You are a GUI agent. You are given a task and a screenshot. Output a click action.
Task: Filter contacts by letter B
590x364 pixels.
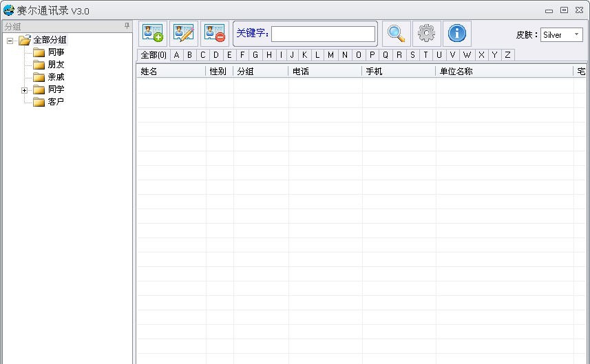click(189, 55)
